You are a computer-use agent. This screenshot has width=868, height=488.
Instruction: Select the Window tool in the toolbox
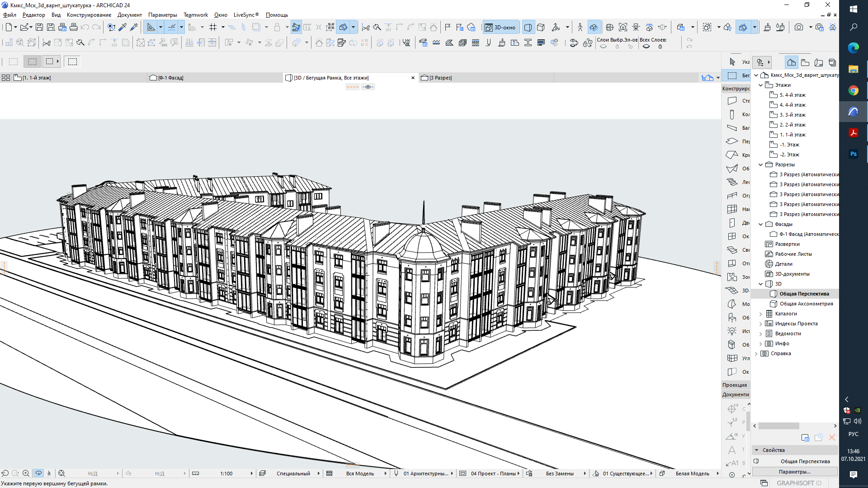click(x=736, y=236)
